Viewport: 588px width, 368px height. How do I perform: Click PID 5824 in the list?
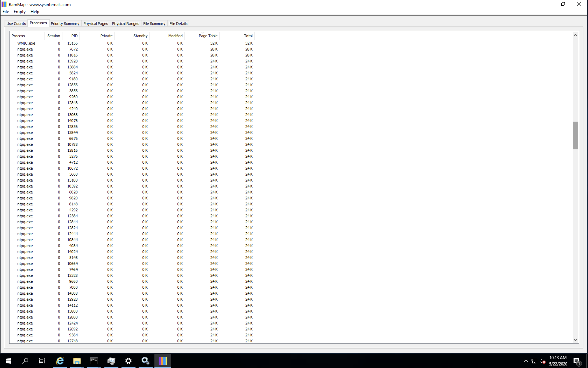click(x=73, y=73)
